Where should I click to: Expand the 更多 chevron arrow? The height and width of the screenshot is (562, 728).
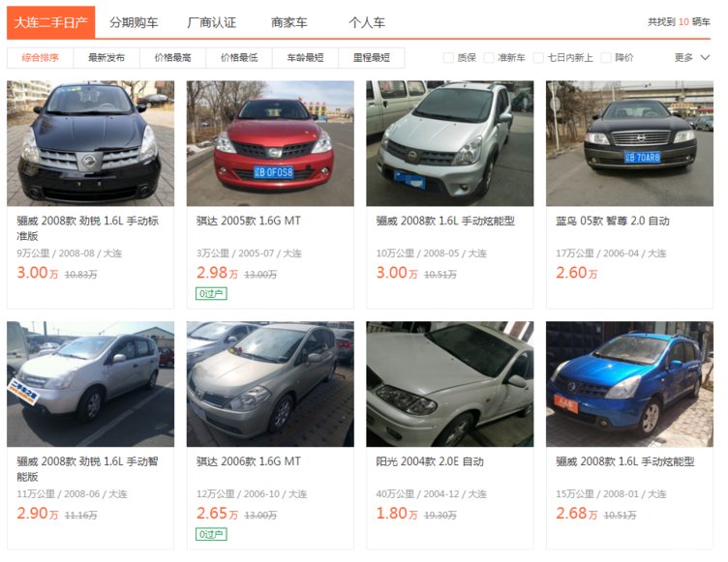[705, 57]
